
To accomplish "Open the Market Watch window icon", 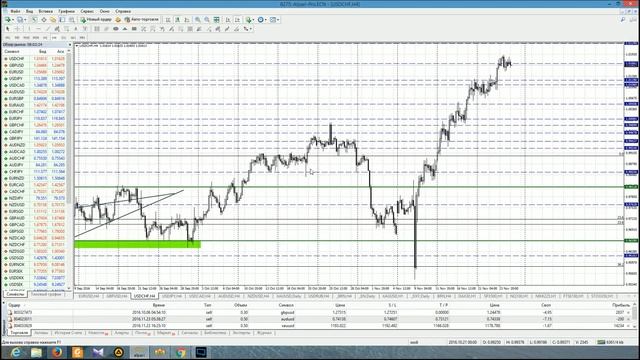I will point(34,20).
